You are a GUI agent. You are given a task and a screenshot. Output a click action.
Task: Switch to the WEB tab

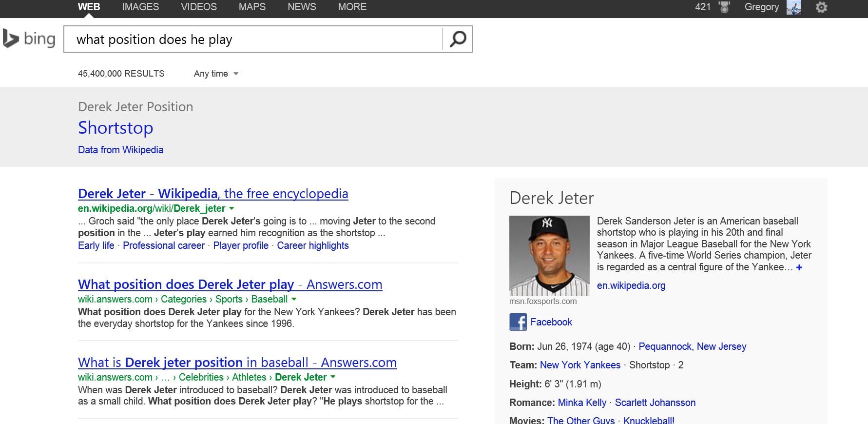[89, 7]
